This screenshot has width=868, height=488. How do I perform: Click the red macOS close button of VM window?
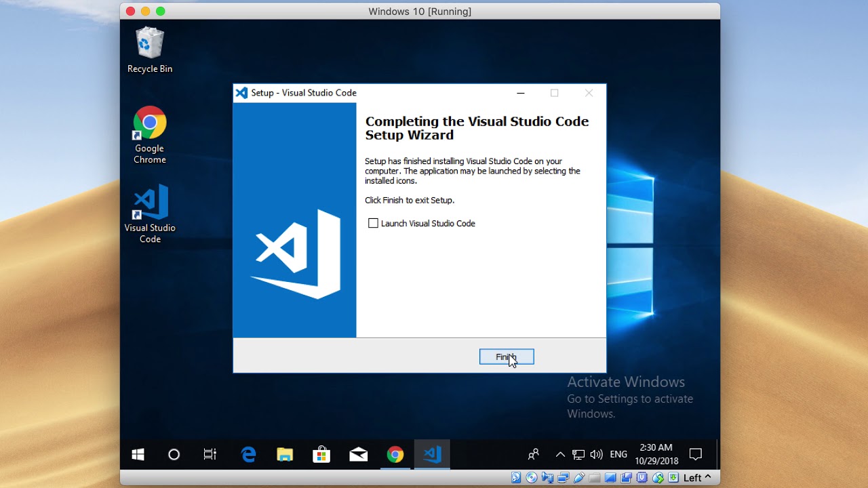(131, 11)
